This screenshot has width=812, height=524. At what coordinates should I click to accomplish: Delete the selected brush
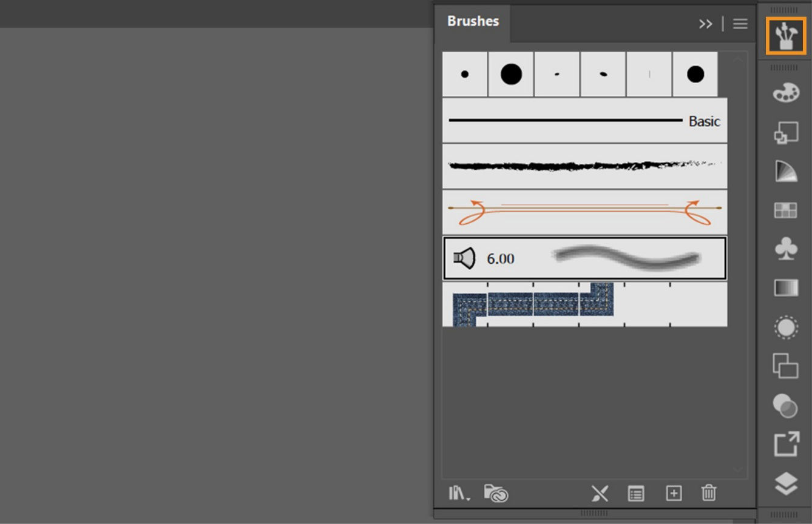point(708,493)
